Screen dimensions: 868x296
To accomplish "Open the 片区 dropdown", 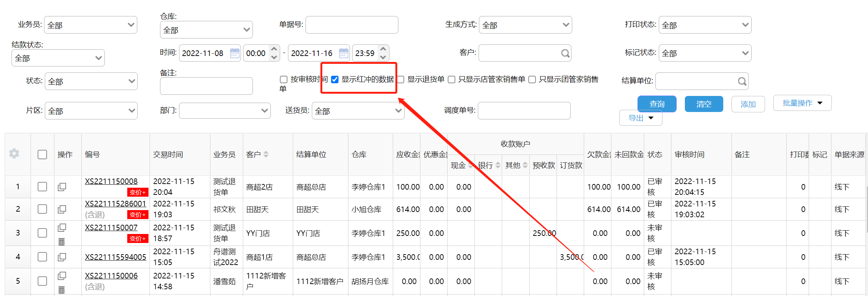I will (x=91, y=110).
